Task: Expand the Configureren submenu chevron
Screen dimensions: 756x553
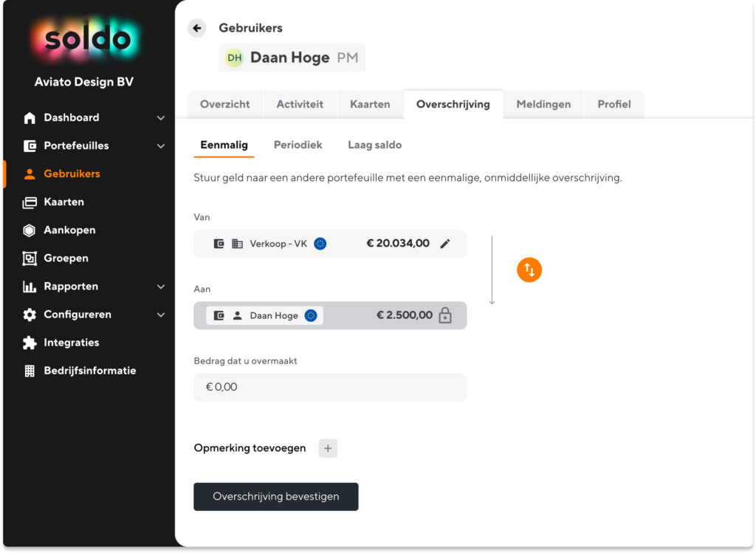Action: coord(160,315)
